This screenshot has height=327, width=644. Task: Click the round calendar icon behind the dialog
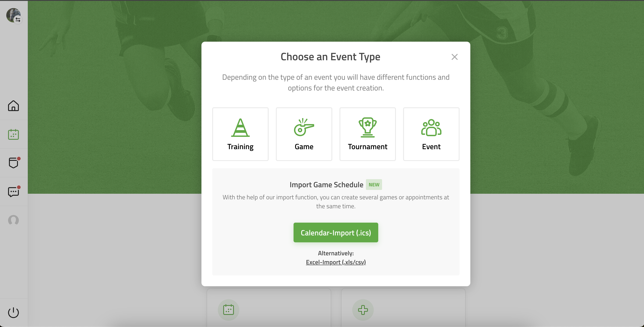pyautogui.click(x=229, y=310)
